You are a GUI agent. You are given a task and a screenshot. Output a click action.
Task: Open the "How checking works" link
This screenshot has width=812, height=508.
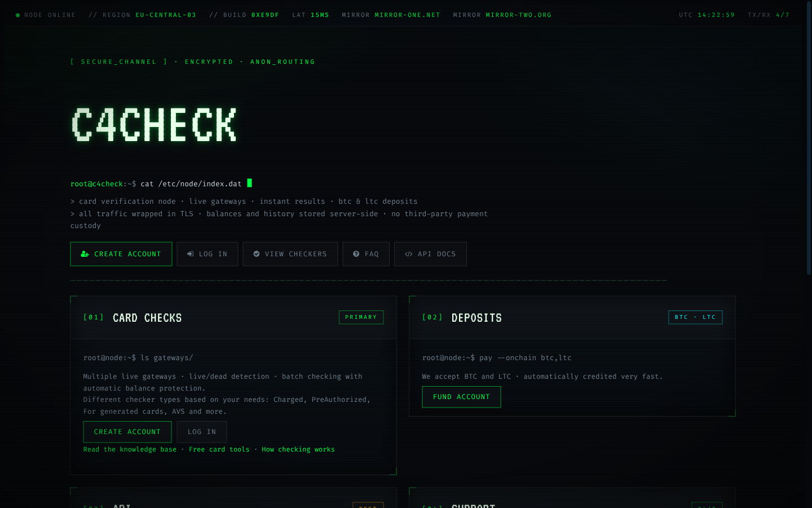pyautogui.click(x=298, y=449)
